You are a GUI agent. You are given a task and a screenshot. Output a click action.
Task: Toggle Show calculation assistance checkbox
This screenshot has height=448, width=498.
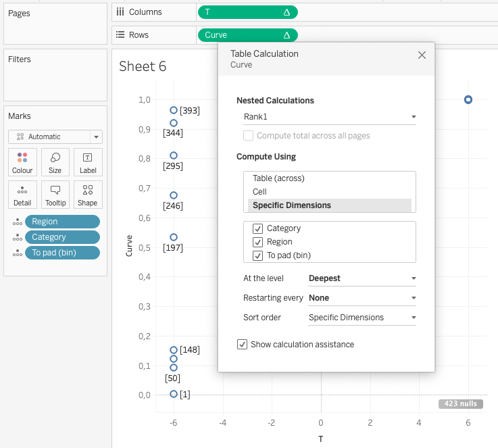[243, 345]
